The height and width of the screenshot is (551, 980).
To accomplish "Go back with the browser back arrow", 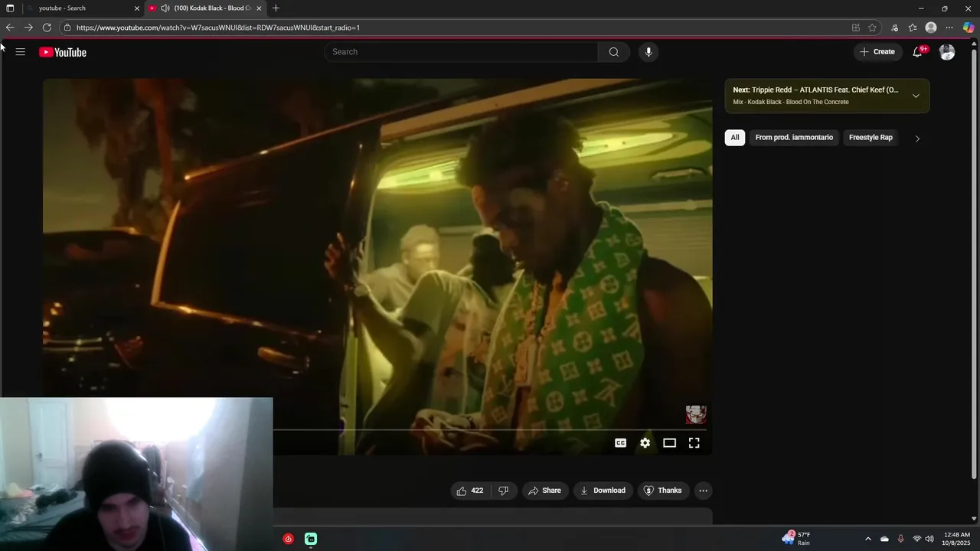I will [x=10, y=28].
